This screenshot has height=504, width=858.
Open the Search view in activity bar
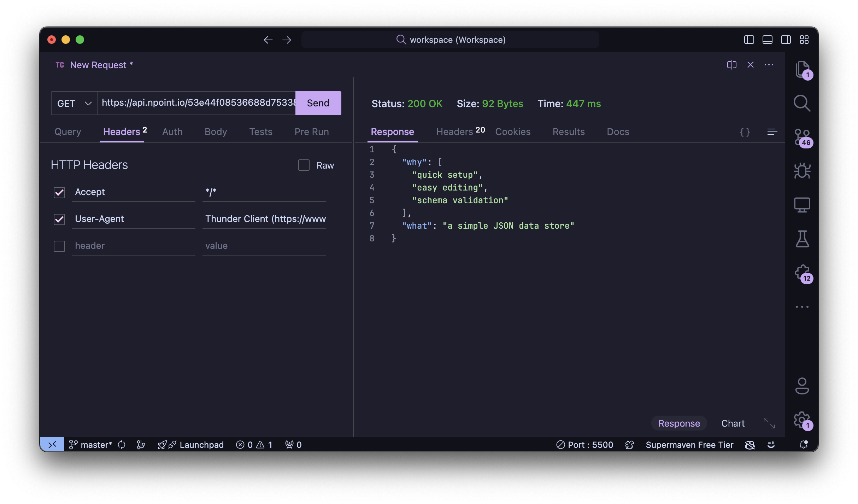coord(802,103)
